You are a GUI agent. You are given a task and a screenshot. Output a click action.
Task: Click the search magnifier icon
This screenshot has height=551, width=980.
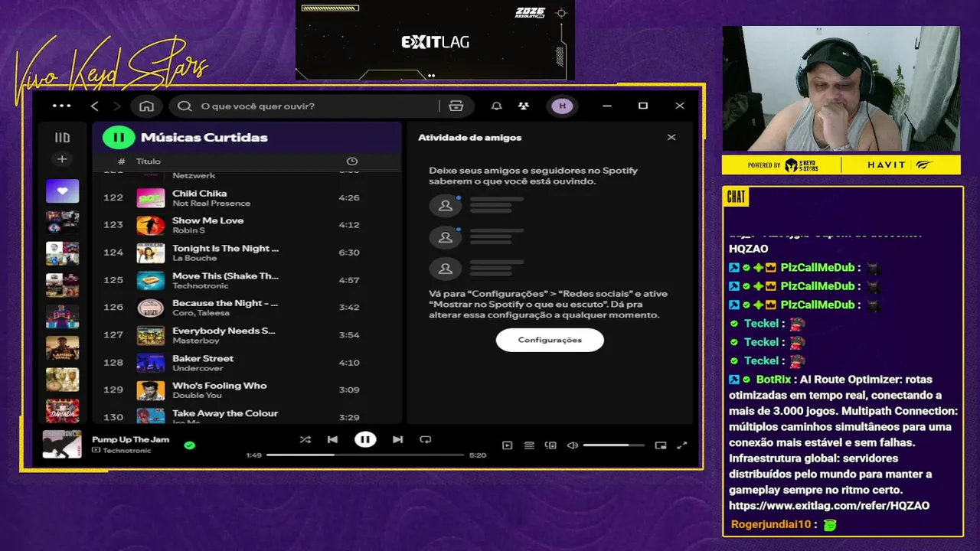185,106
